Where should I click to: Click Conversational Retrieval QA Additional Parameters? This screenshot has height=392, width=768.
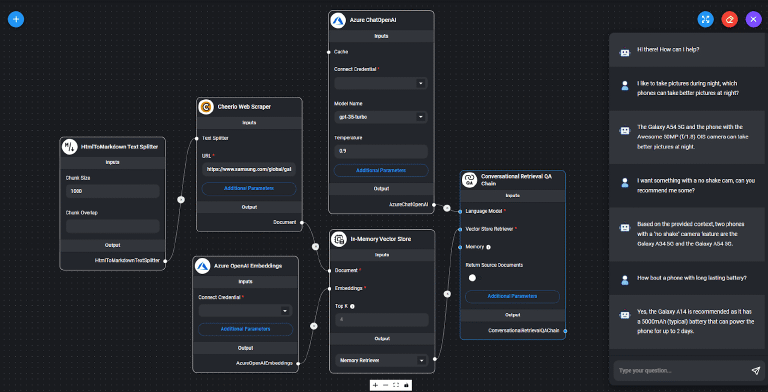click(512, 296)
